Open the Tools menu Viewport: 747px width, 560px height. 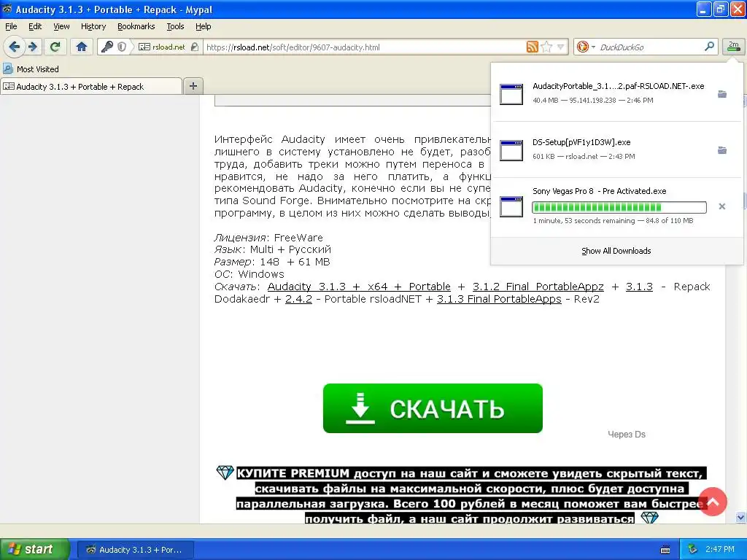pyautogui.click(x=175, y=26)
